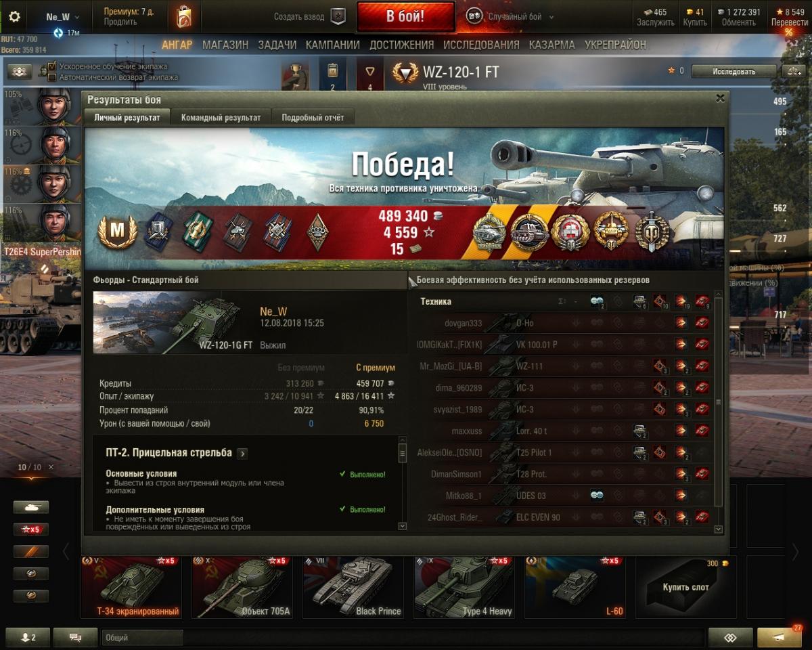Image resolution: width=812 pixels, height=650 pixels.
Task: Open the Ne_W account dropdown
Action: click(x=62, y=17)
